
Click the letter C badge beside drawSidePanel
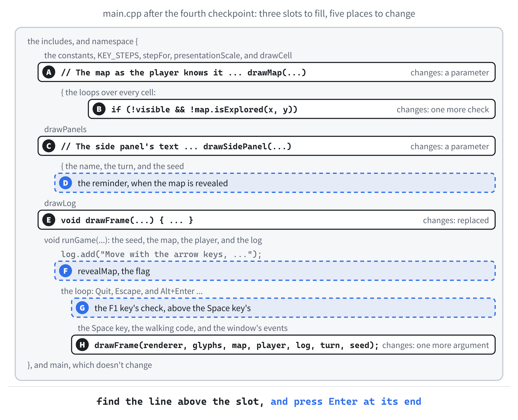49,146
